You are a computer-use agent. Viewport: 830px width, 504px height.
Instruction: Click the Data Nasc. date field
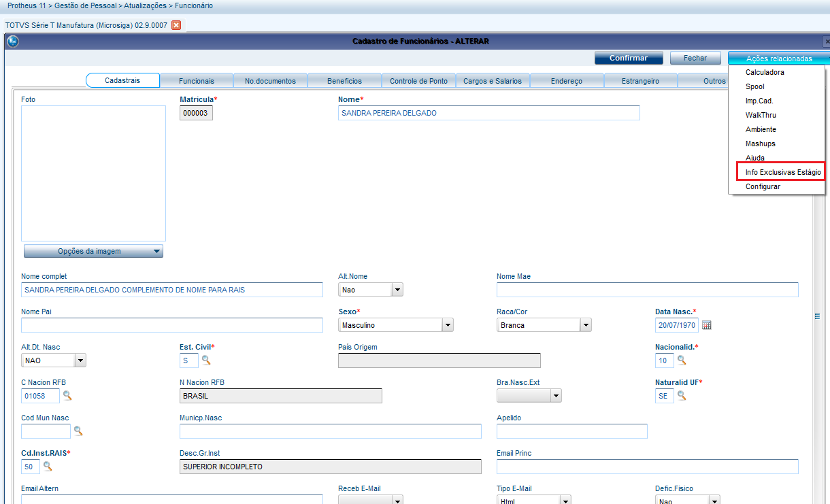tap(677, 325)
